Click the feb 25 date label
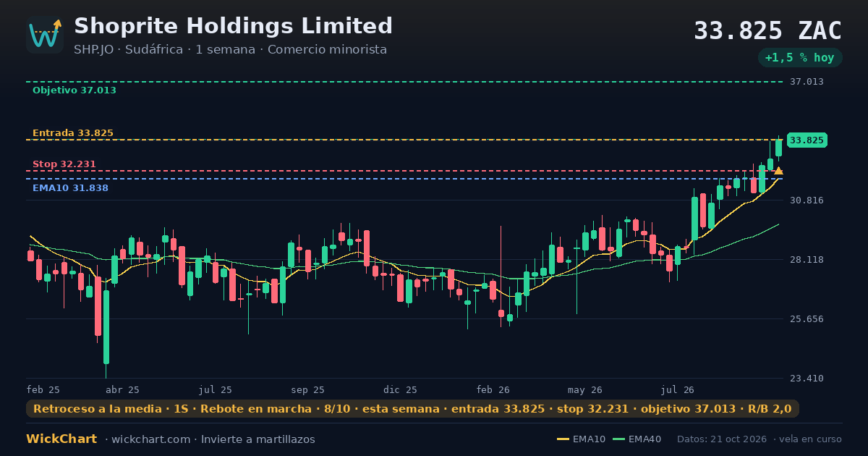This screenshot has height=456, width=868. tap(43, 390)
